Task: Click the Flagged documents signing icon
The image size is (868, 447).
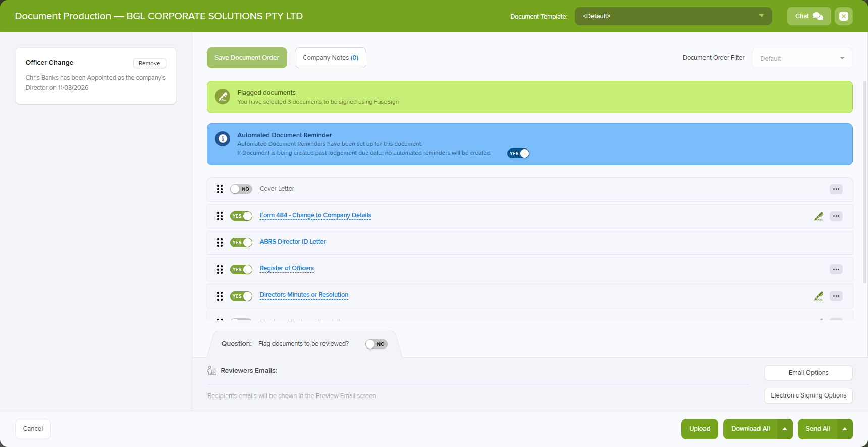Action: (223, 96)
